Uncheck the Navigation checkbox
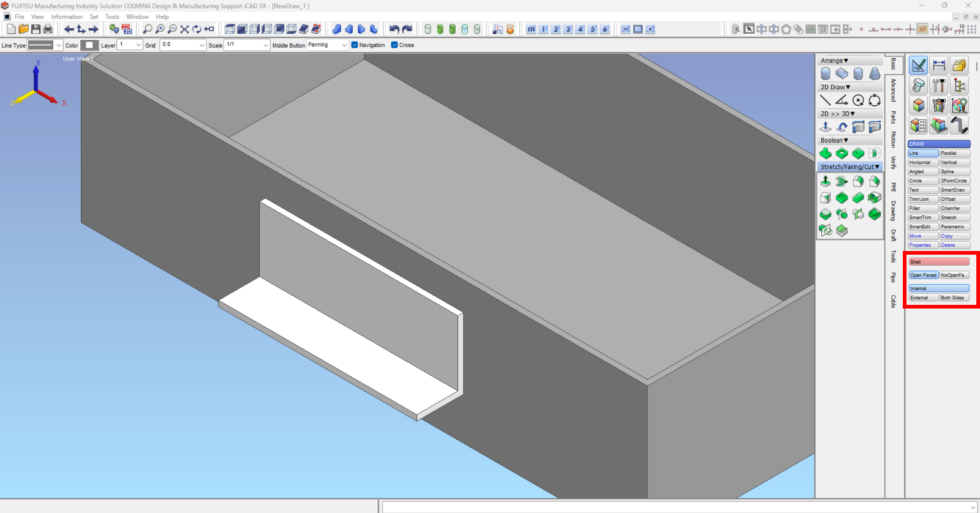This screenshot has height=513, width=980. pos(355,45)
